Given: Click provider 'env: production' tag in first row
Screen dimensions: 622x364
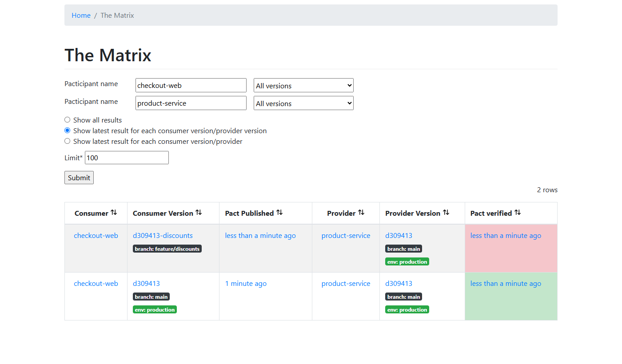Looking at the screenshot, I should 407,261.
